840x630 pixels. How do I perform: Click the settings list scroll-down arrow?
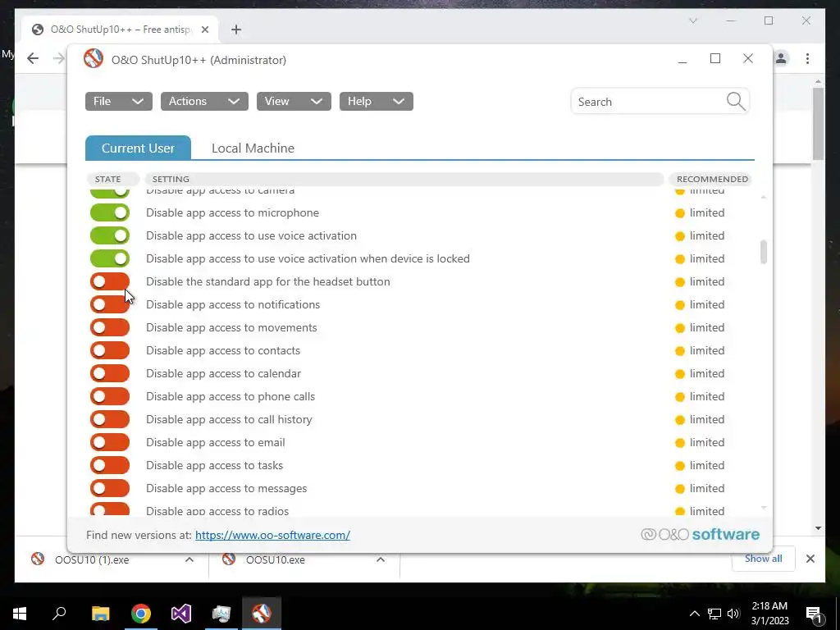click(764, 507)
